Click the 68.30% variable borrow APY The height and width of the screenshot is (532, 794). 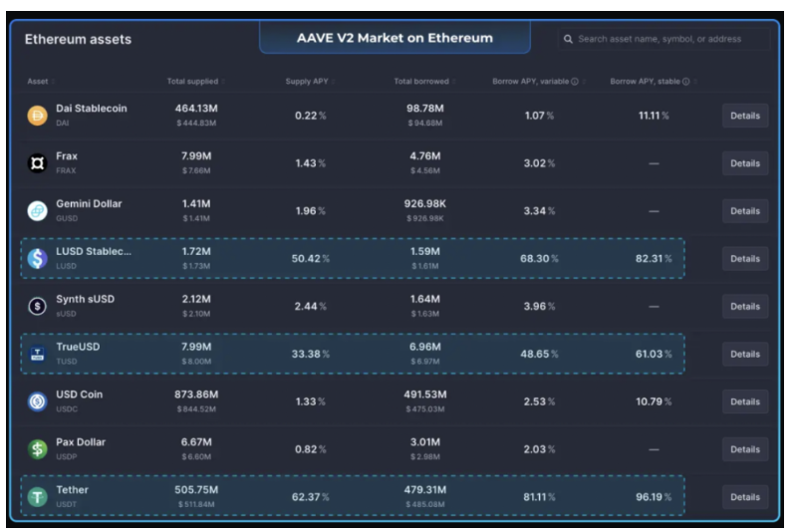[539, 259]
